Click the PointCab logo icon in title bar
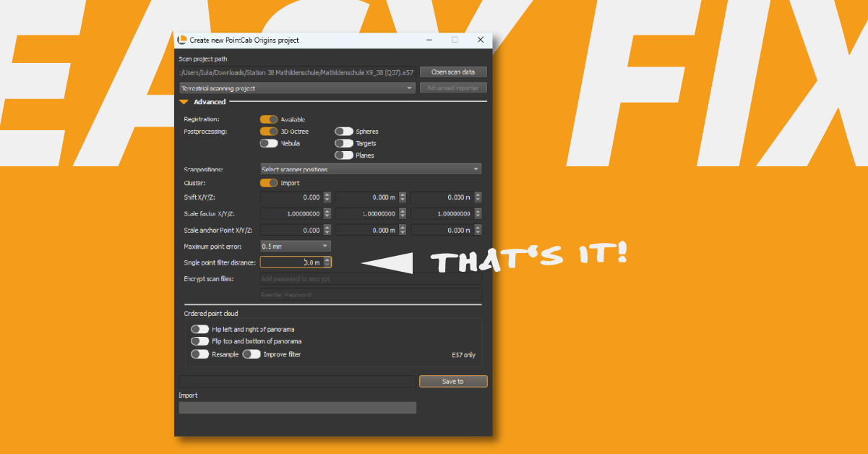The height and width of the screenshot is (454, 868). (x=182, y=40)
